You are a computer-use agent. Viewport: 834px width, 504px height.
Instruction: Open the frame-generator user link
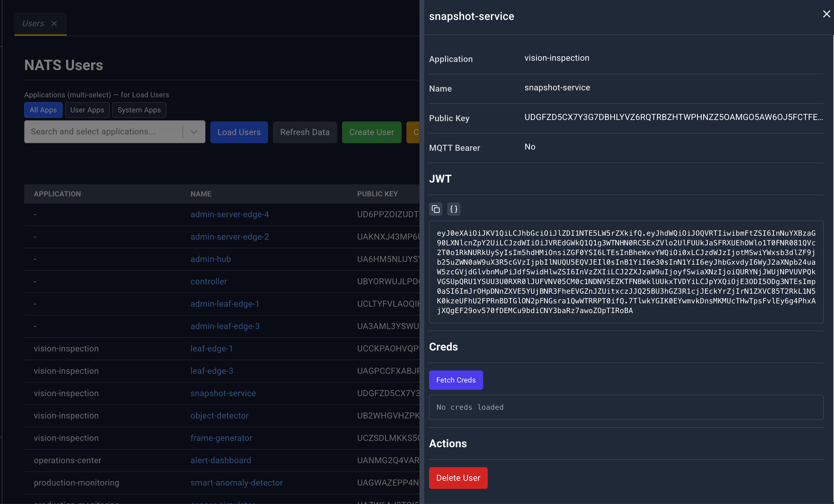[x=221, y=438]
